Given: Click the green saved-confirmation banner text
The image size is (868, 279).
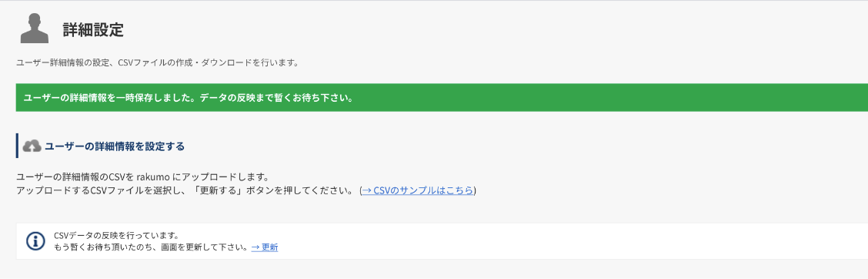Looking at the screenshot, I should (x=189, y=98).
